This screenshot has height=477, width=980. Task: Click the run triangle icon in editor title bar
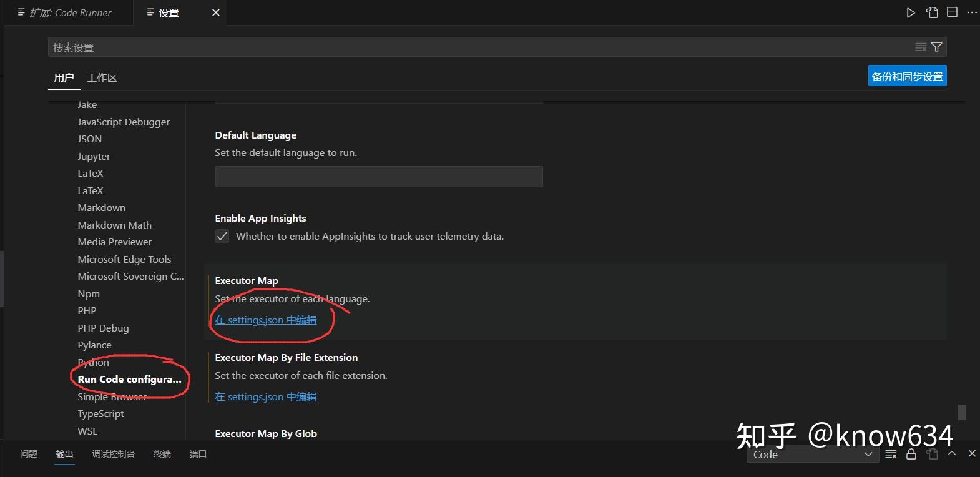point(911,12)
